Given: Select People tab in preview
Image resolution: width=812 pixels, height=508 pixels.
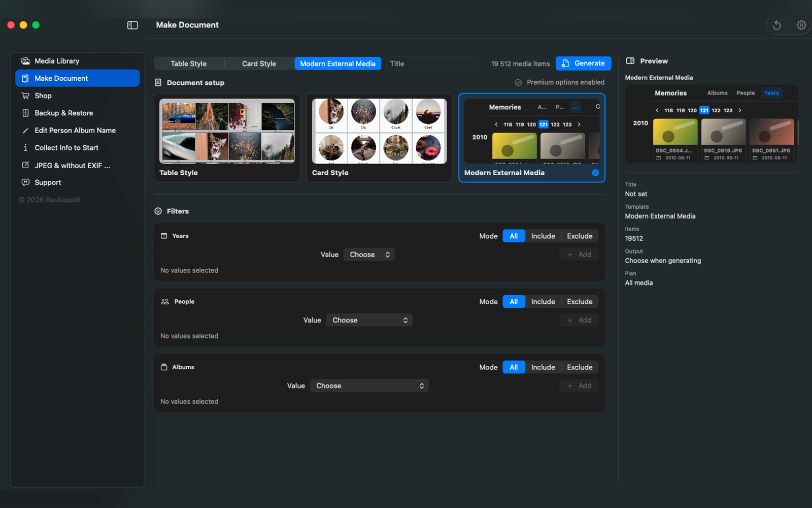Looking at the screenshot, I should (x=746, y=93).
